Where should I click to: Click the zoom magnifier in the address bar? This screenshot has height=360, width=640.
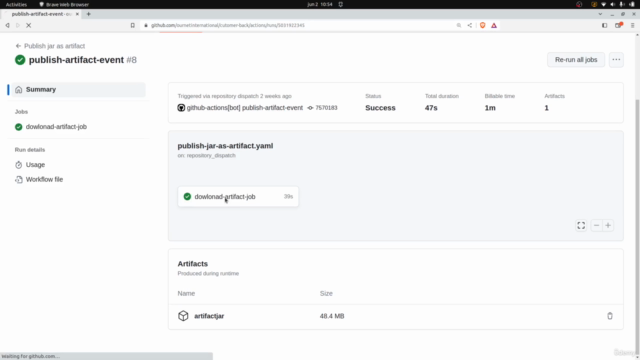(459, 25)
